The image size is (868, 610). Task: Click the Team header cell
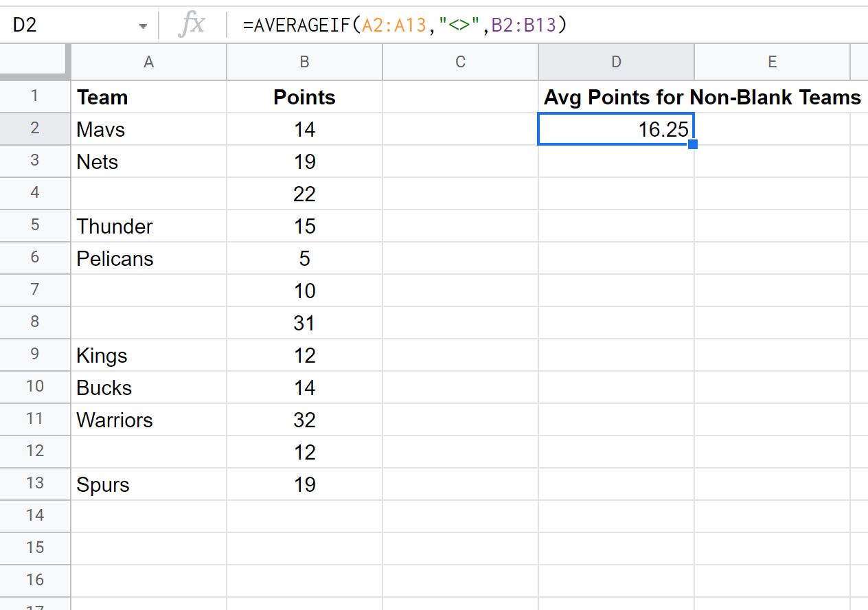148,97
